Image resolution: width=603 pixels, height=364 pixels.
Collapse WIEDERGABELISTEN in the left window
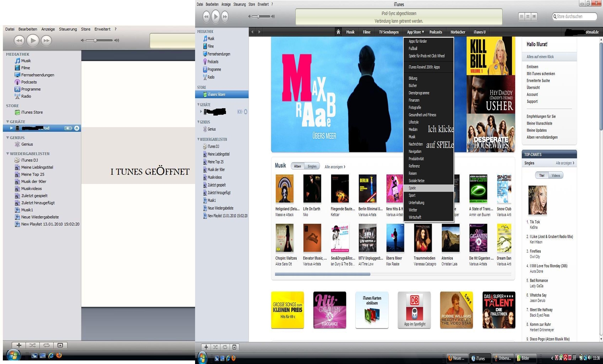7,154
